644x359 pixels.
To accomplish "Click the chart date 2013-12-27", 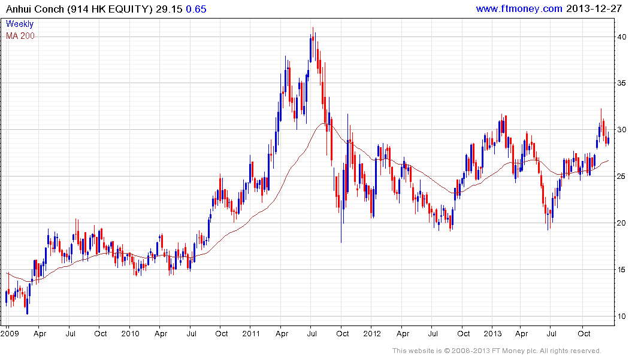I will tap(594, 8).
